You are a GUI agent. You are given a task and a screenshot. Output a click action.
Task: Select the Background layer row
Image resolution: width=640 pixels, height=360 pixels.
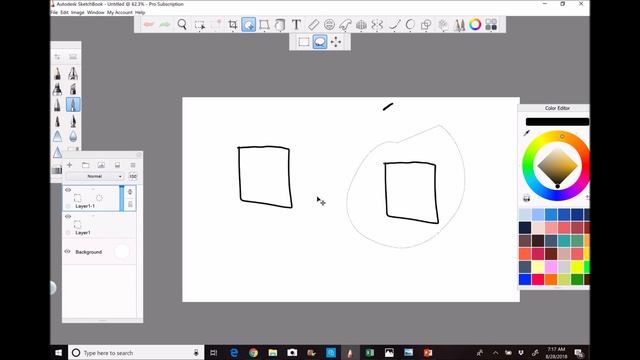(99, 252)
